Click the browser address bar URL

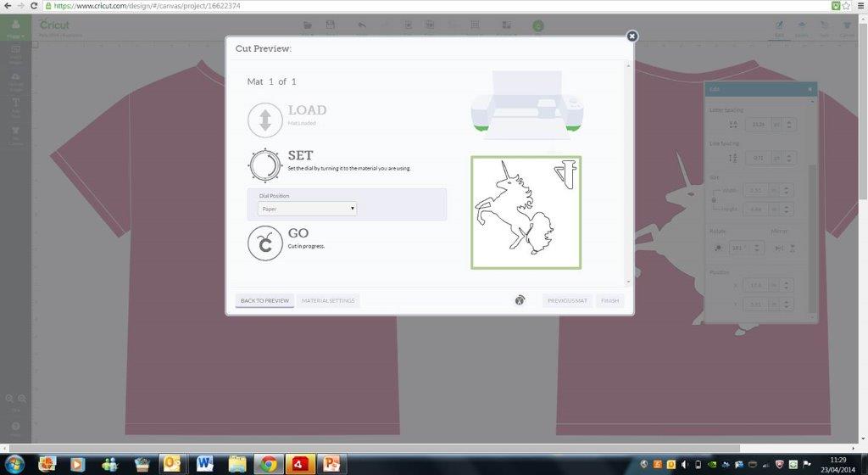(147, 6)
